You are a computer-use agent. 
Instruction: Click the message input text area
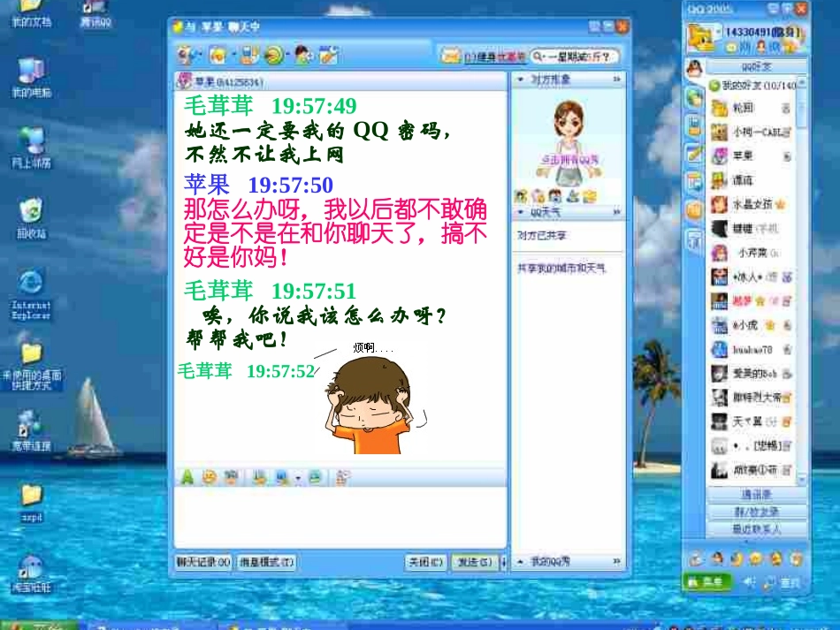point(340,517)
